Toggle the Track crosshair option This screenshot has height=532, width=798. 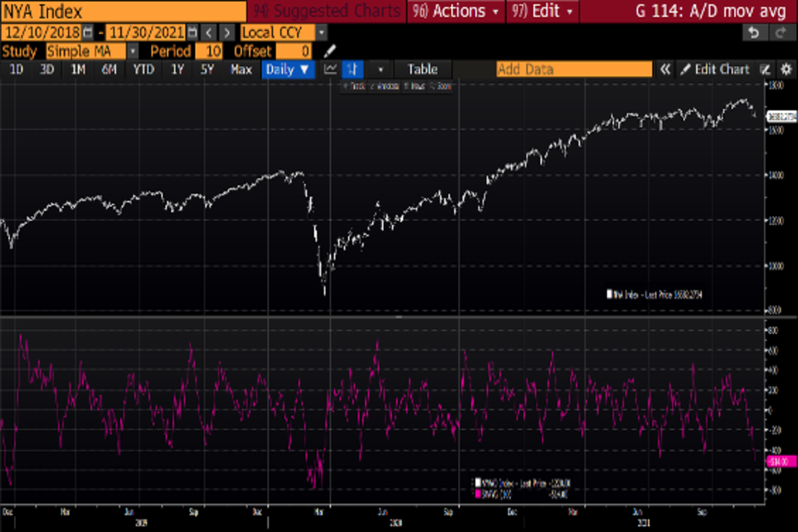coord(353,86)
